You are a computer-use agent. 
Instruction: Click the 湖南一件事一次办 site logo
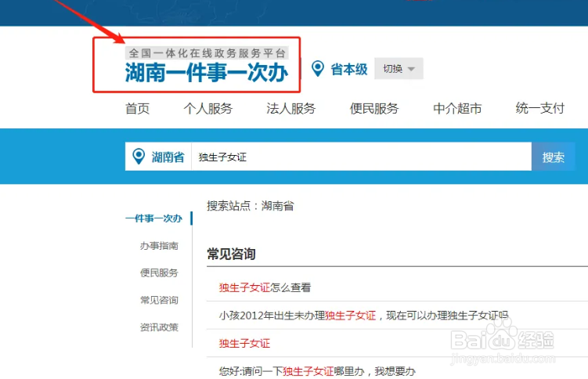[x=207, y=72]
